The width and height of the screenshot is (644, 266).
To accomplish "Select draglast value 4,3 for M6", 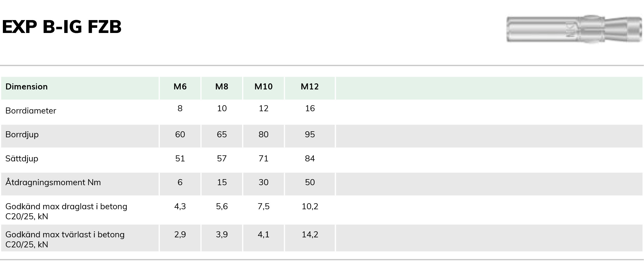I will click(x=180, y=206).
